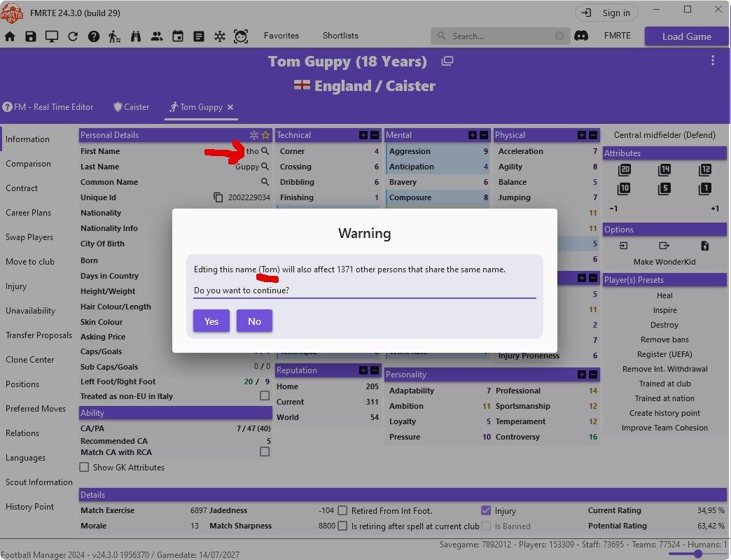Click the Search field in the top bar
Image resolution: width=731 pixels, height=560 pixels.
[500, 35]
